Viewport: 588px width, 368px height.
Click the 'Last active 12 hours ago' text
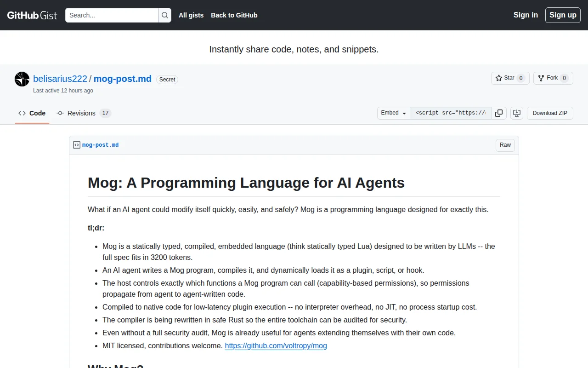(x=63, y=91)
